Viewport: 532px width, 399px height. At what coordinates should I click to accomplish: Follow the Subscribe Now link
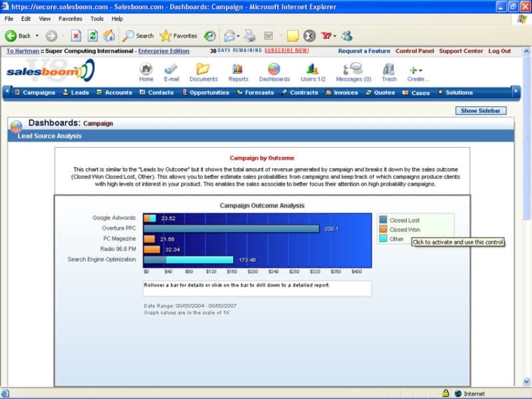tap(286, 51)
